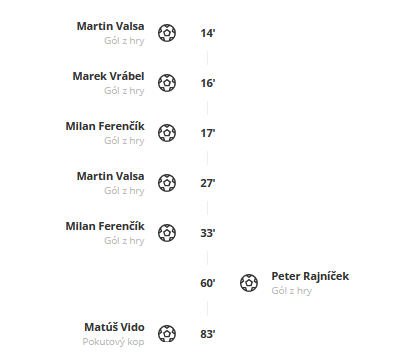Click the 83' timeline marker
This screenshot has height=363, width=412.
[x=208, y=334]
